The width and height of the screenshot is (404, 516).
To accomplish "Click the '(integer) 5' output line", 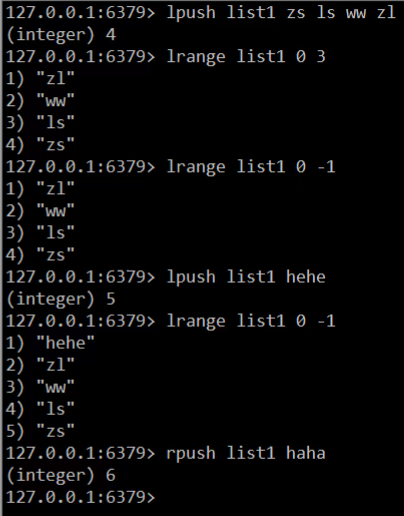I will [x=61, y=299].
